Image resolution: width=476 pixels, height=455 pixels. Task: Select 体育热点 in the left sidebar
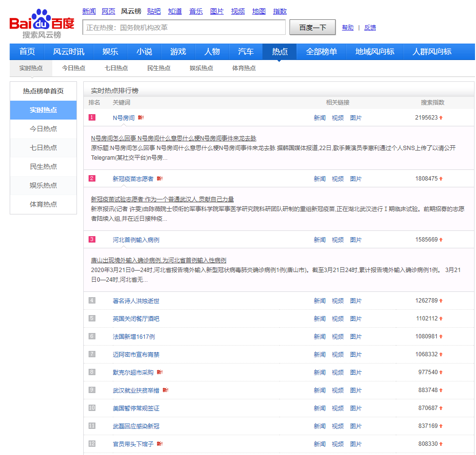point(43,204)
